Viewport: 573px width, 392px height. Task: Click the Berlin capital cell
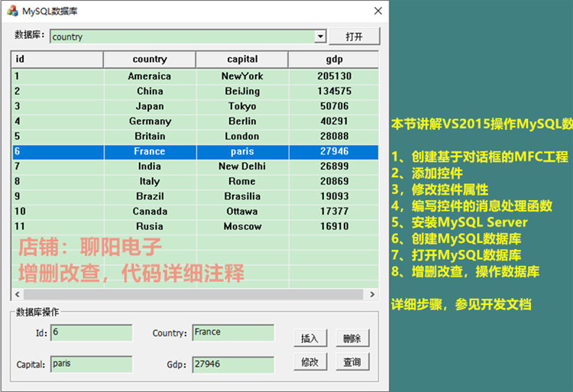tap(242, 121)
